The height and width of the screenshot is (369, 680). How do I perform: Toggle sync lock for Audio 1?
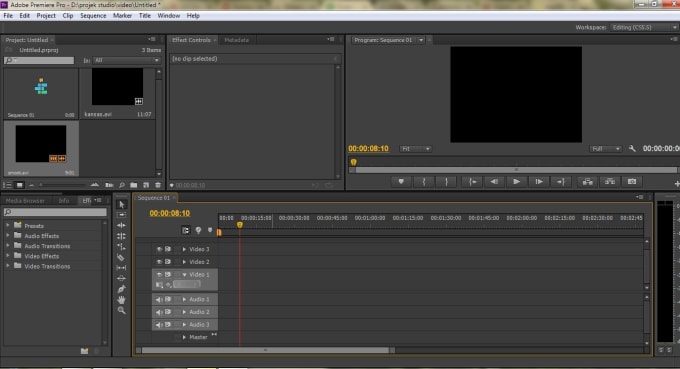pyautogui.click(x=168, y=299)
